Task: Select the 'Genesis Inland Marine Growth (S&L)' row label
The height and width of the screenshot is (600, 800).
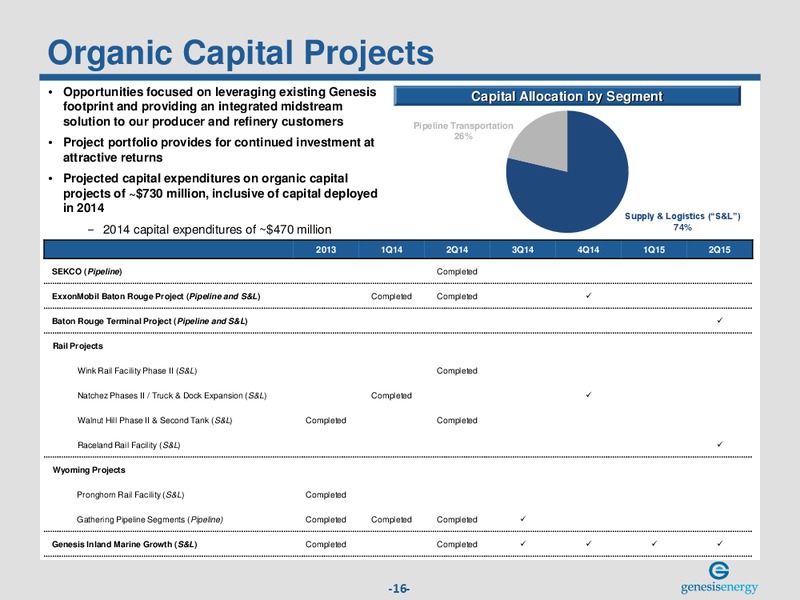Action: click(124, 544)
